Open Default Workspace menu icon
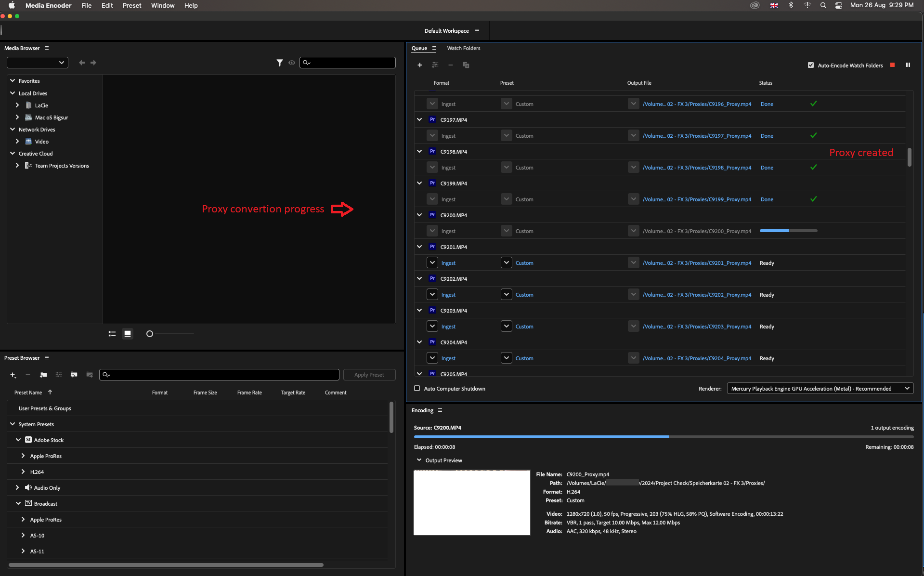Viewport: 924px width, 576px height. coord(477,31)
